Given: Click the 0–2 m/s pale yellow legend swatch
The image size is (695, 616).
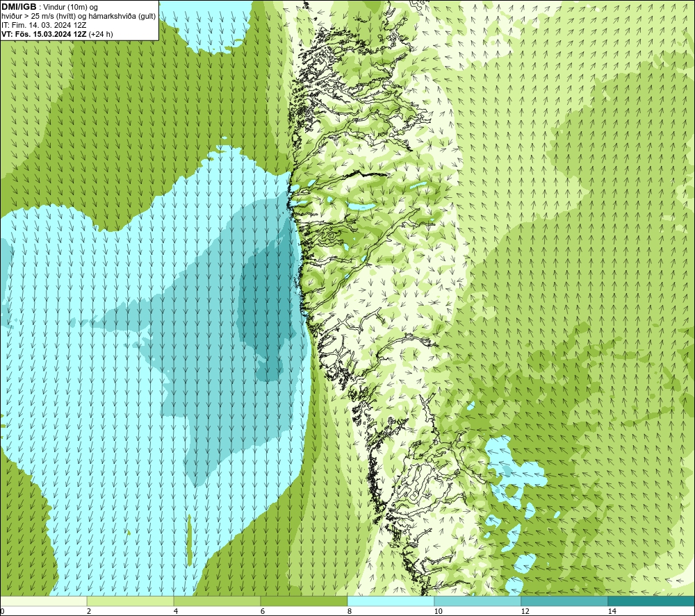Looking at the screenshot, I should point(43,601).
